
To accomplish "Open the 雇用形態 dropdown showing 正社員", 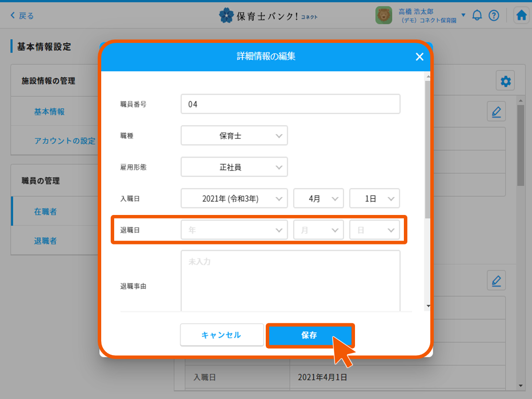I will click(234, 168).
